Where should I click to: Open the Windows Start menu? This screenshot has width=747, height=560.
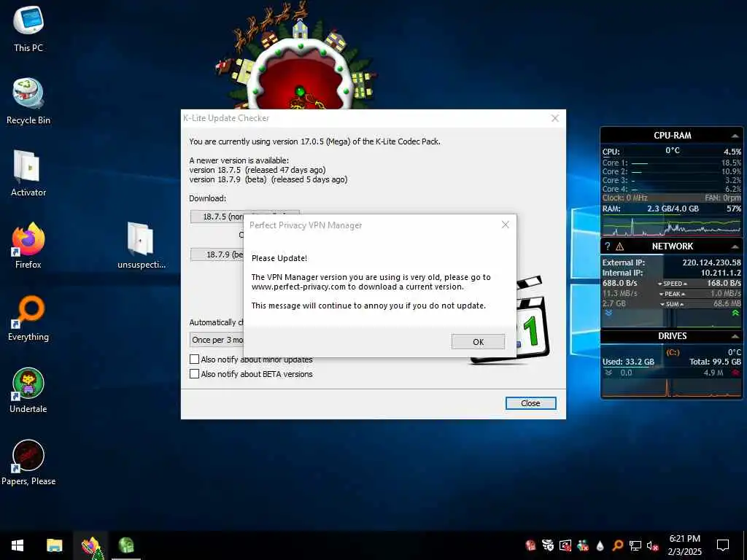tap(18, 545)
